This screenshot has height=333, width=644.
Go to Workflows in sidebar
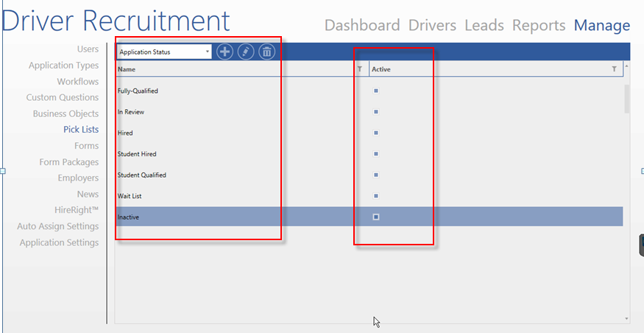(77, 81)
